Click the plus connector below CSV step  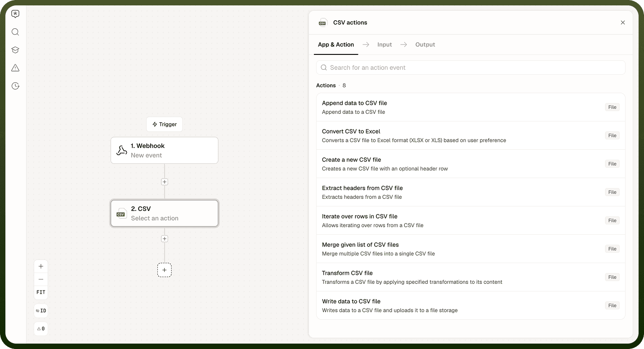tap(165, 239)
